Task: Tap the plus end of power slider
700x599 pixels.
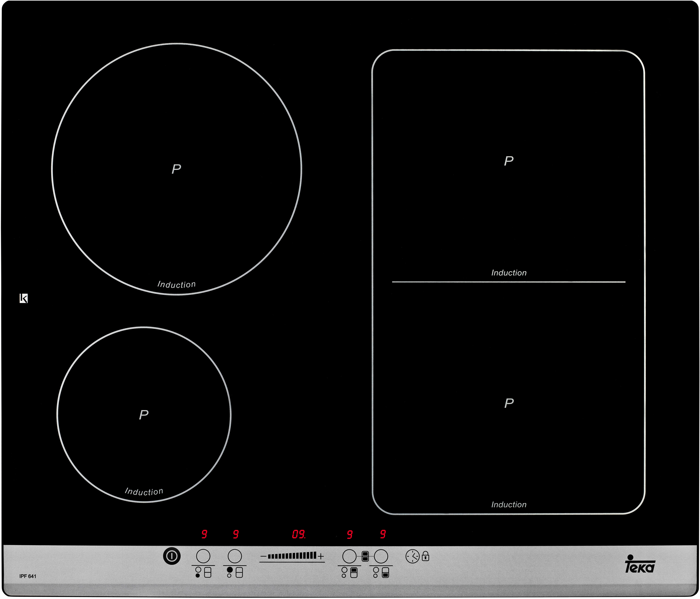Action: 321,556
